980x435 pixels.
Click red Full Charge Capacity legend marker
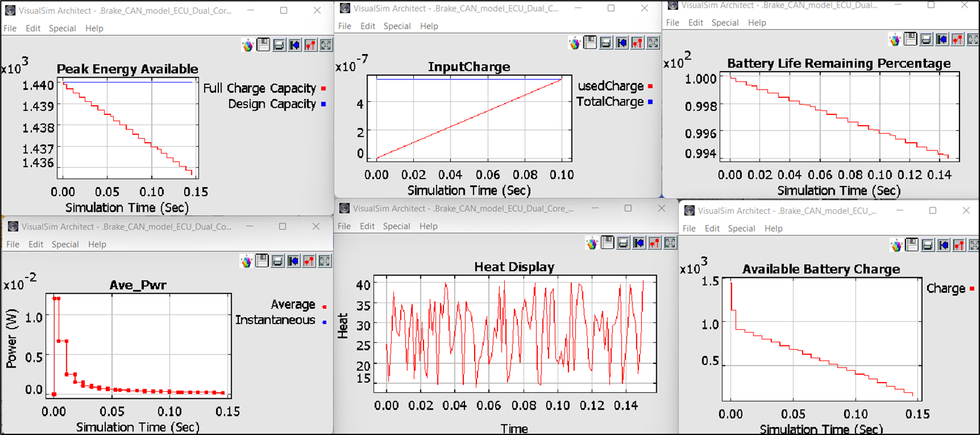click(324, 88)
